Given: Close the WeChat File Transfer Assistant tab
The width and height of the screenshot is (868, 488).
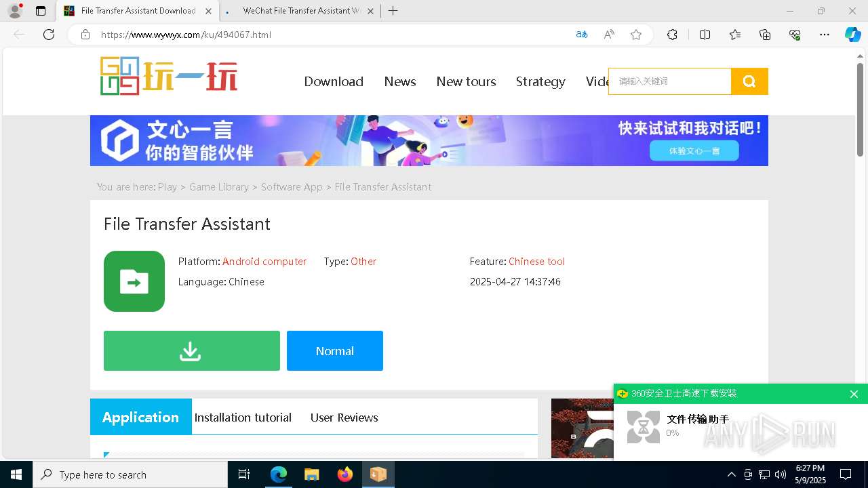Looking at the screenshot, I should point(370,11).
